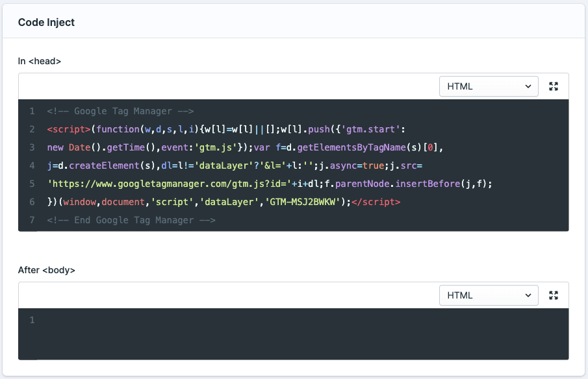Click the 'End Google Tag Manager' comment line
Viewport: 588px width, 379px height.
[x=131, y=220]
